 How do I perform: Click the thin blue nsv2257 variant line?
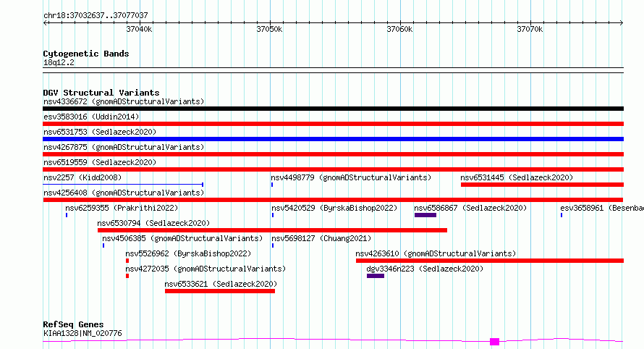tap(123, 185)
